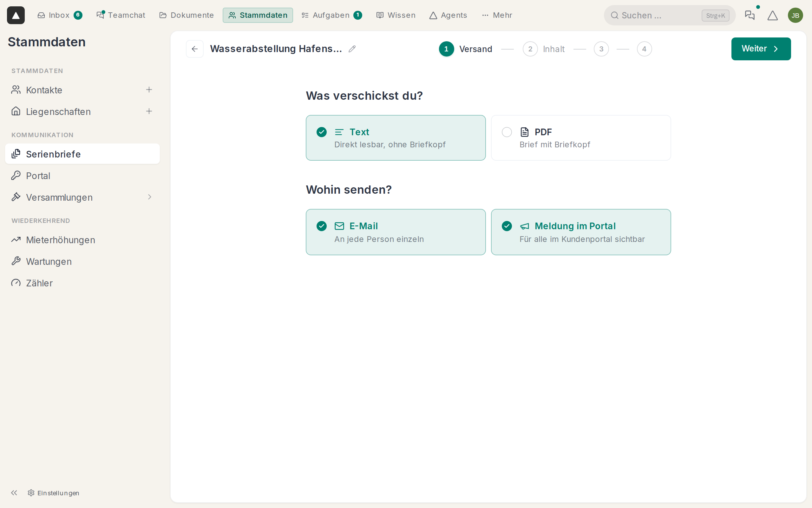Click the back arrow button

pos(195,49)
